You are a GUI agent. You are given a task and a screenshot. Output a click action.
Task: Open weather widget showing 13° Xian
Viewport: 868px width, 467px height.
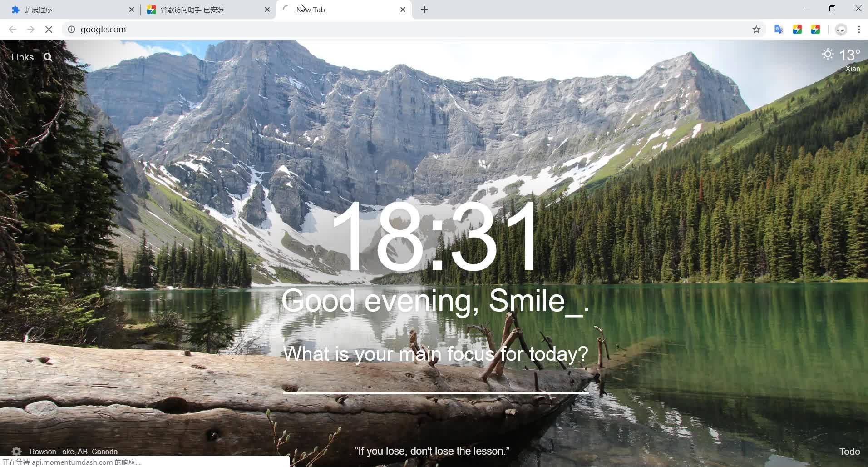(841, 60)
